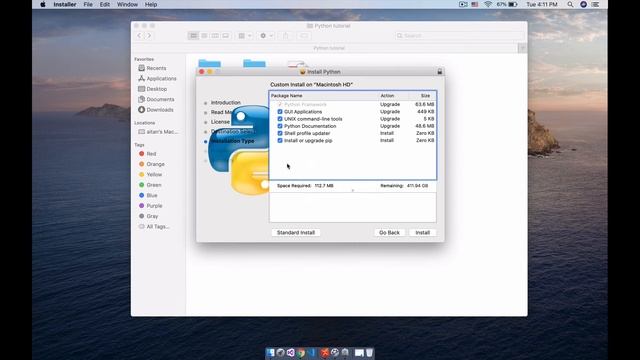Open Google Chrome from the Dock

pos(301,353)
